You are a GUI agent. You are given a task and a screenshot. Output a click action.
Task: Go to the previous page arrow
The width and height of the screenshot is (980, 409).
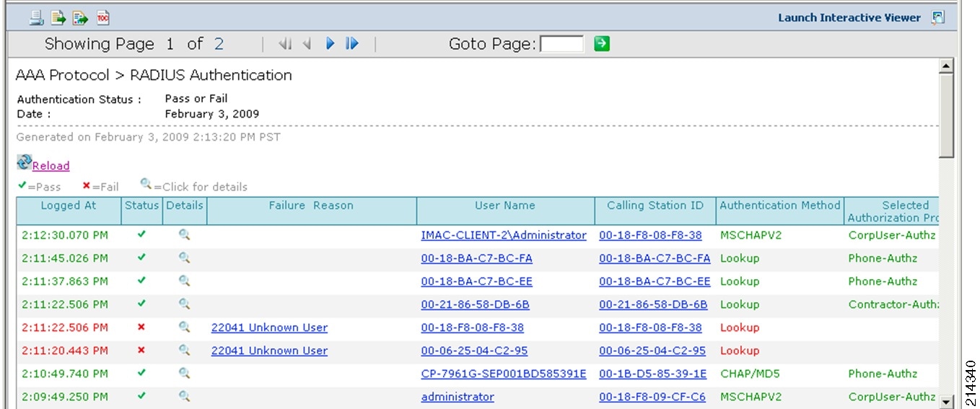pos(307,44)
